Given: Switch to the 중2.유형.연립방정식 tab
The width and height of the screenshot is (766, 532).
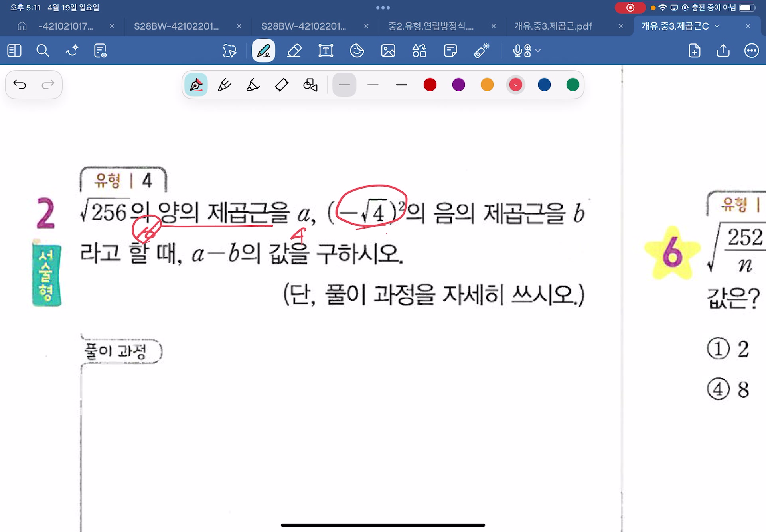Looking at the screenshot, I should click(431, 26).
